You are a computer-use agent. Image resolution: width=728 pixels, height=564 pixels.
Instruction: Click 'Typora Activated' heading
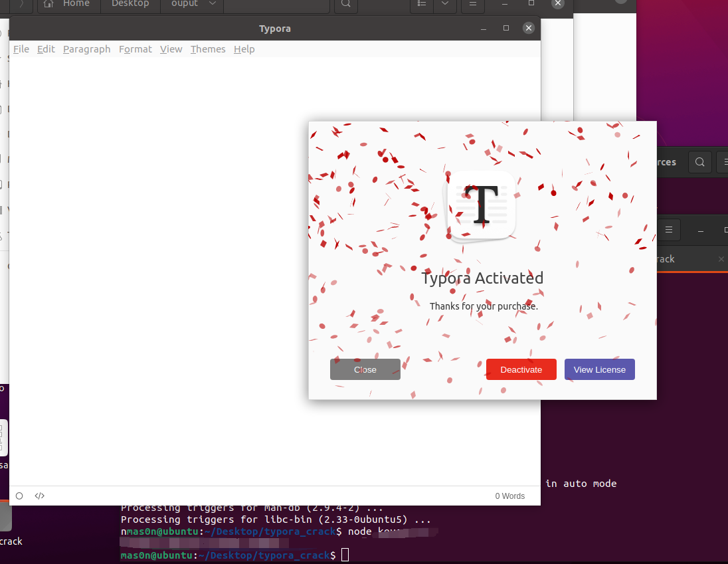[482, 278]
